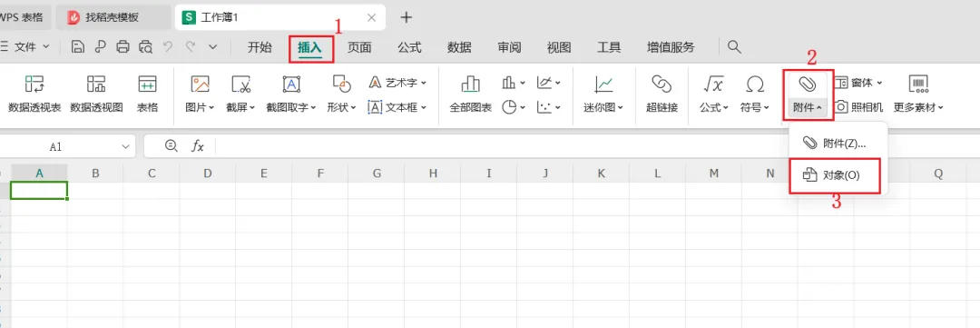Open the 艺术字 word art dropdown

pyautogui.click(x=397, y=83)
